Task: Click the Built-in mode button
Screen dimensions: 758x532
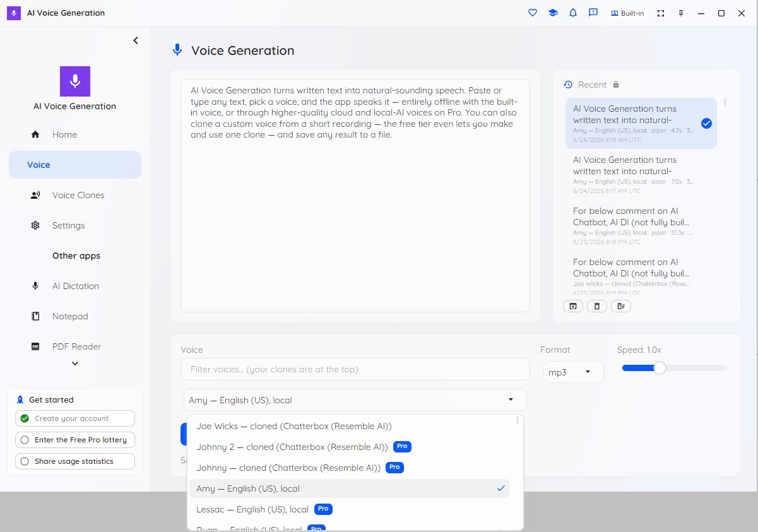Action: pyautogui.click(x=627, y=13)
